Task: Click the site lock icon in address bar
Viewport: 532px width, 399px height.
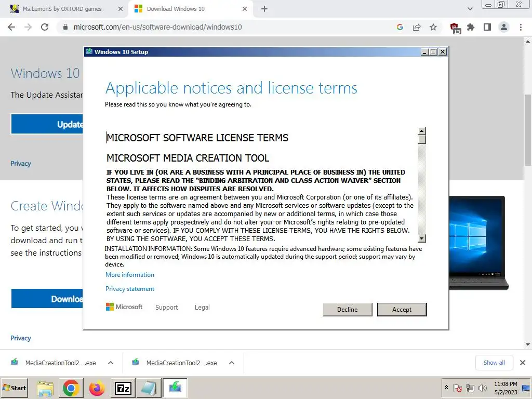Action: 65,27
